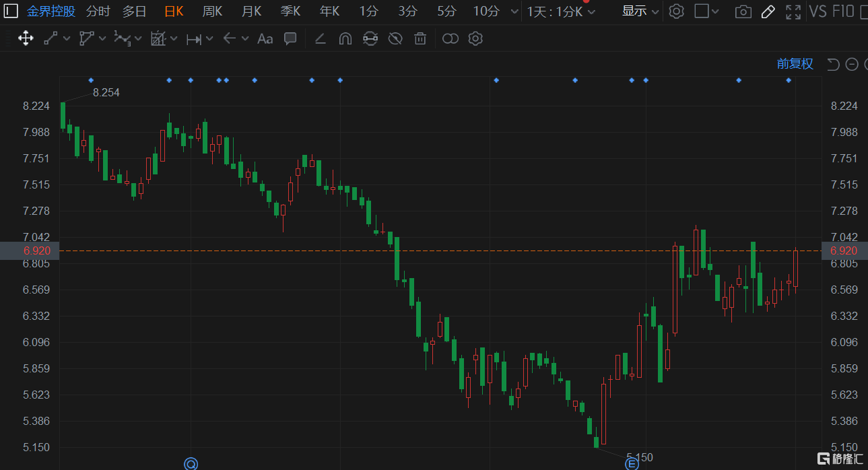Image resolution: width=868 pixels, height=470 pixels.
Task: Select the text annotation Aa tool
Action: tap(265, 38)
